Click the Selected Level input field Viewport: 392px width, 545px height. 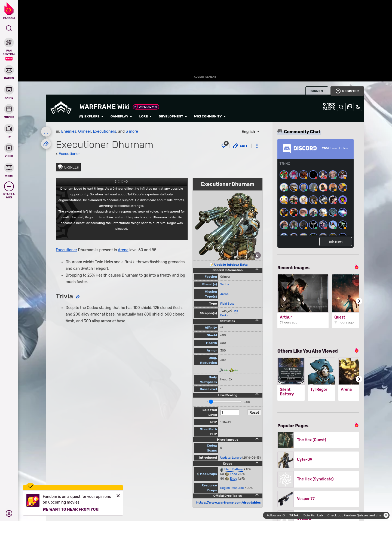click(229, 413)
